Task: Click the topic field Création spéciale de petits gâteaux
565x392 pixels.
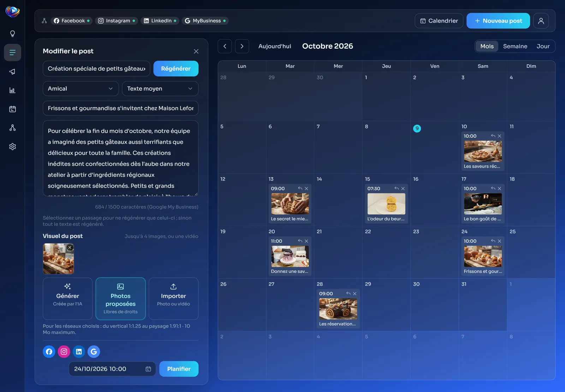Action: tap(96, 68)
